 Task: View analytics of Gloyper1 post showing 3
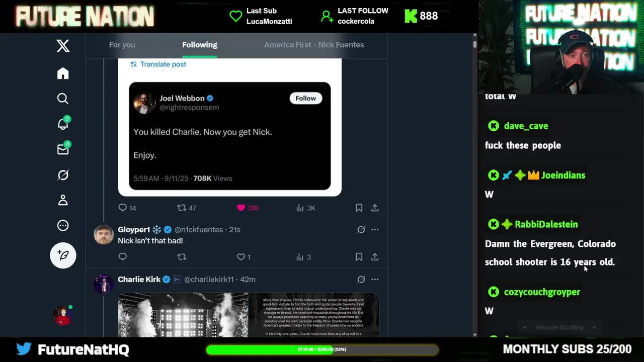pos(303,257)
